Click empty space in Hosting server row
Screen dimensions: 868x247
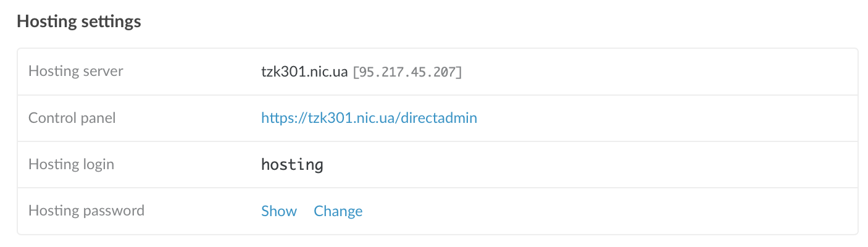[648, 72]
